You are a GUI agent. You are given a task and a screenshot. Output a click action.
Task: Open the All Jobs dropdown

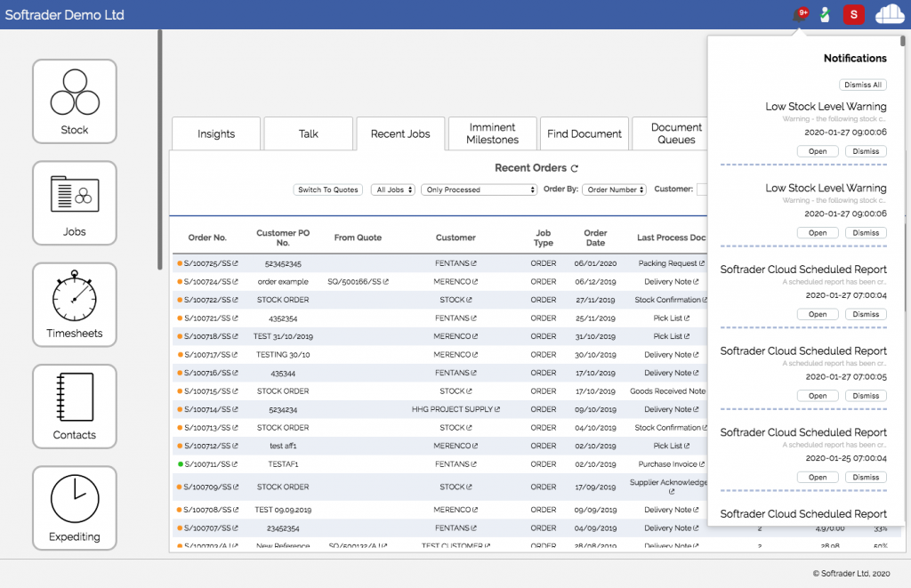[x=392, y=189]
